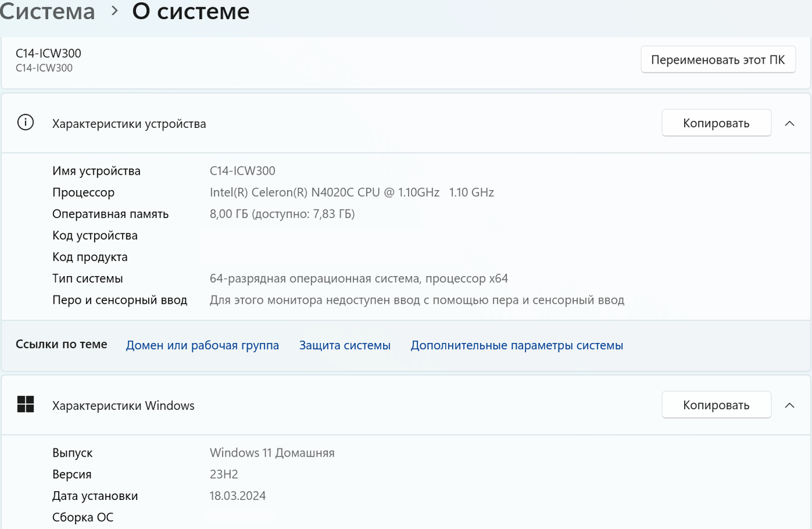The width and height of the screenshot is (812, 529).
Task: Click the Характеристики устройства heading text
Action: pos(129,124)
